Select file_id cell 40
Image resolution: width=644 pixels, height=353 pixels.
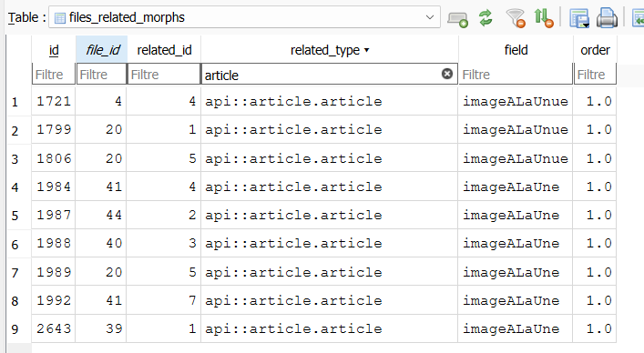[101, 244]
